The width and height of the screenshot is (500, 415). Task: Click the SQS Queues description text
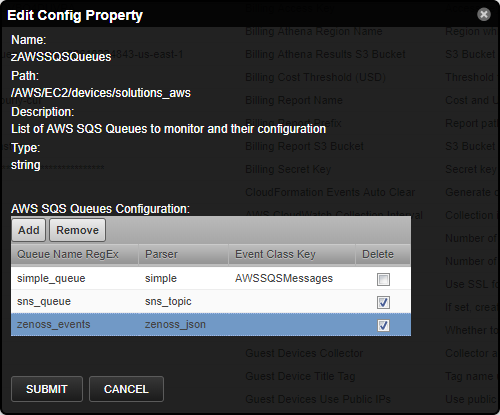(168, 129)
